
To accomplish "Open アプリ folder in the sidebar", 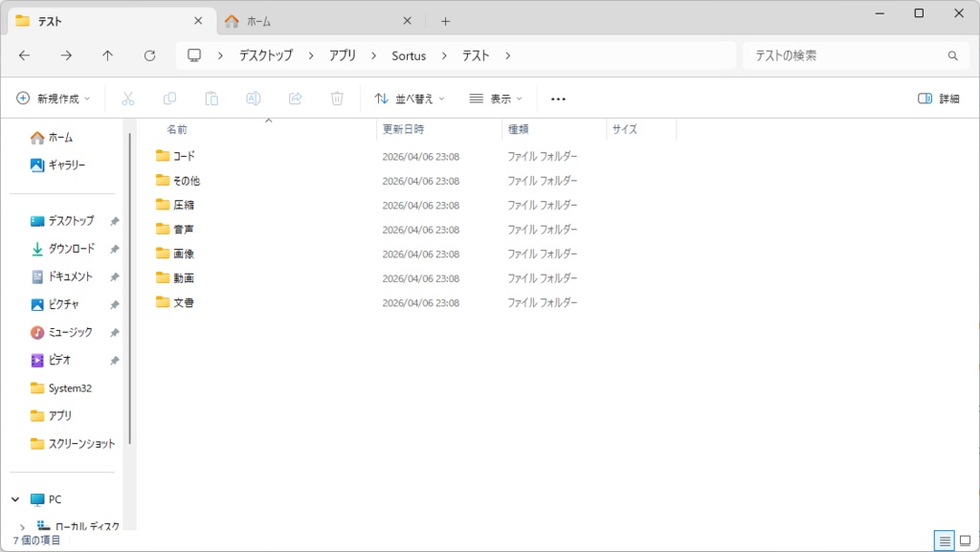I will point(52,416).
